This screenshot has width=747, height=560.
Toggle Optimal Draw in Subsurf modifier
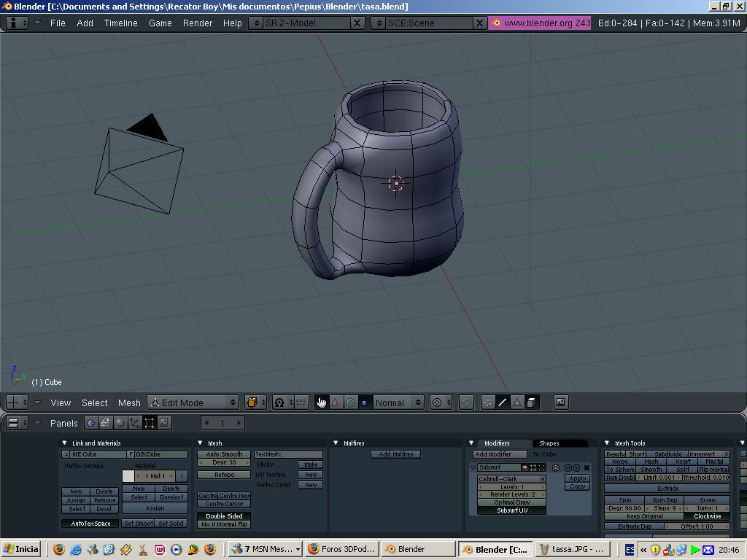click(x=511, y=502)
